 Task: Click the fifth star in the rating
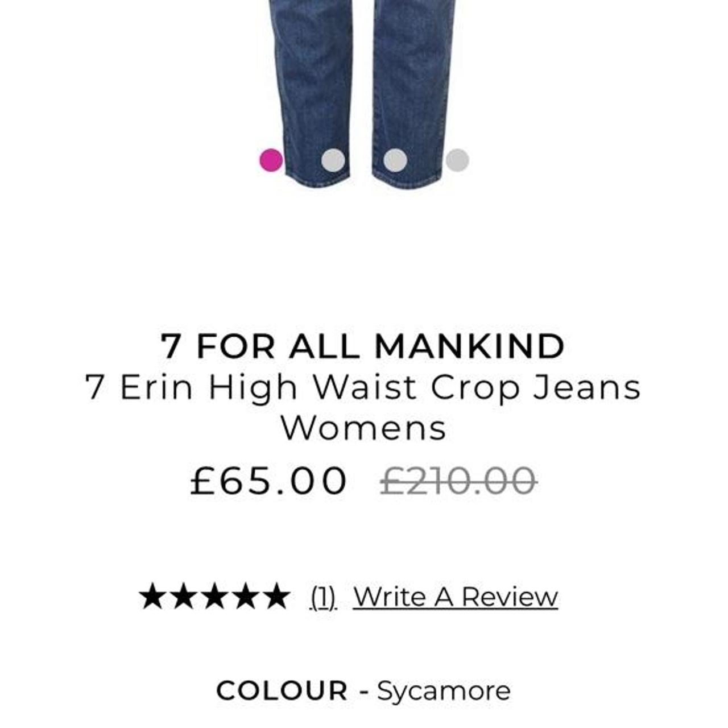276,596
